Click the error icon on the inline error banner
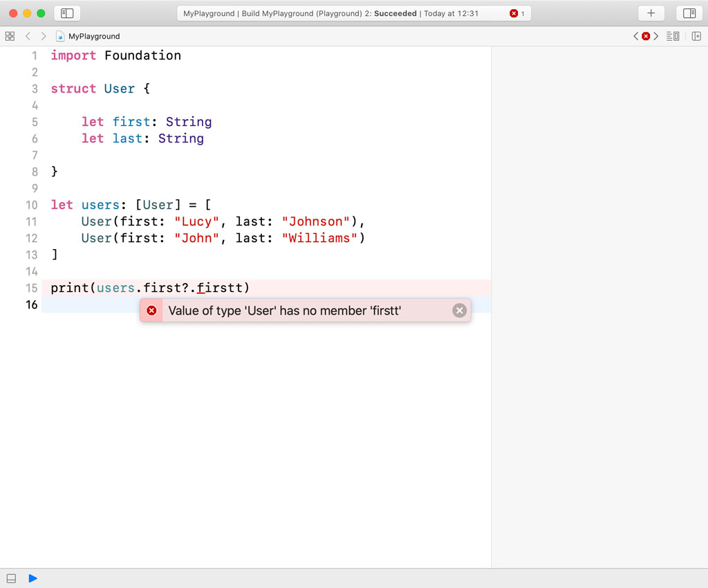 151,310
